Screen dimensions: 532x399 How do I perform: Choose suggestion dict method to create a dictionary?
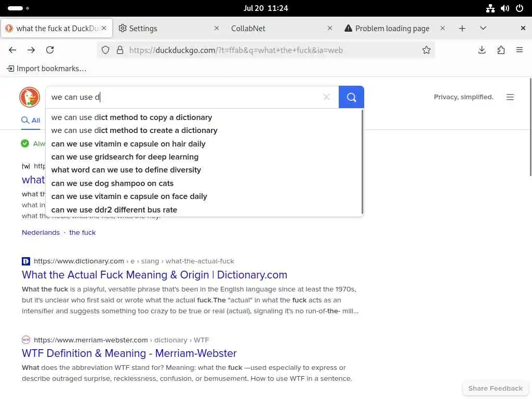204,130
